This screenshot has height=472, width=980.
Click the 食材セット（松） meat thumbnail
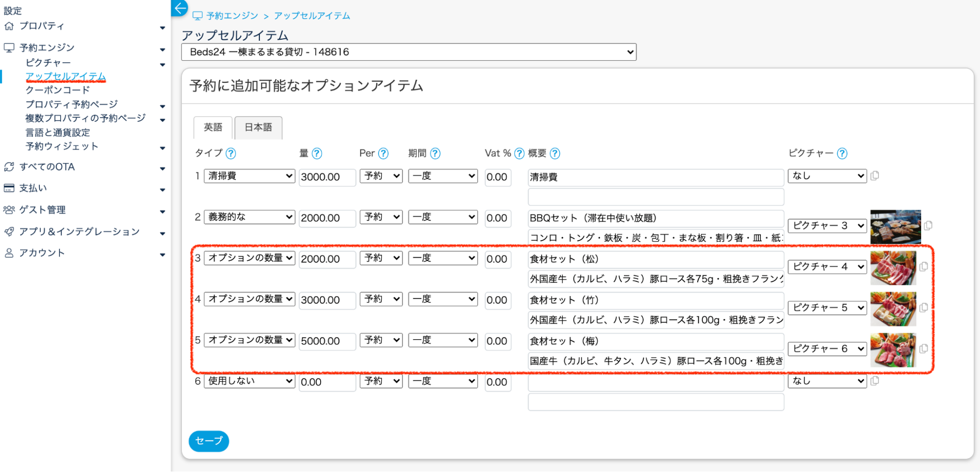coord(893,268)
